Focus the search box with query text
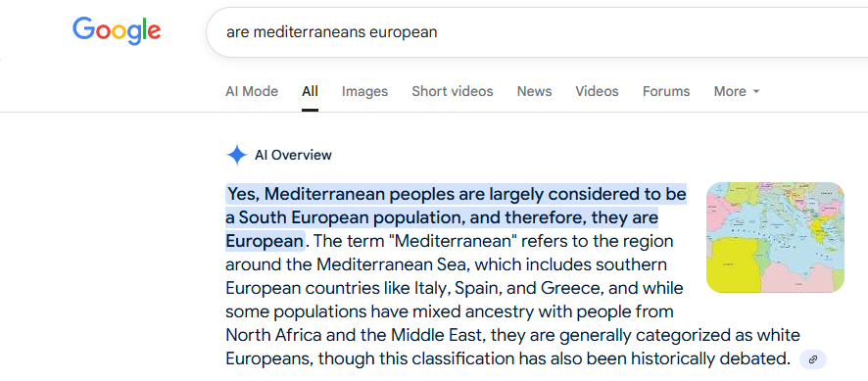Viewport: 868px width, 381px height. pos(537,32)
